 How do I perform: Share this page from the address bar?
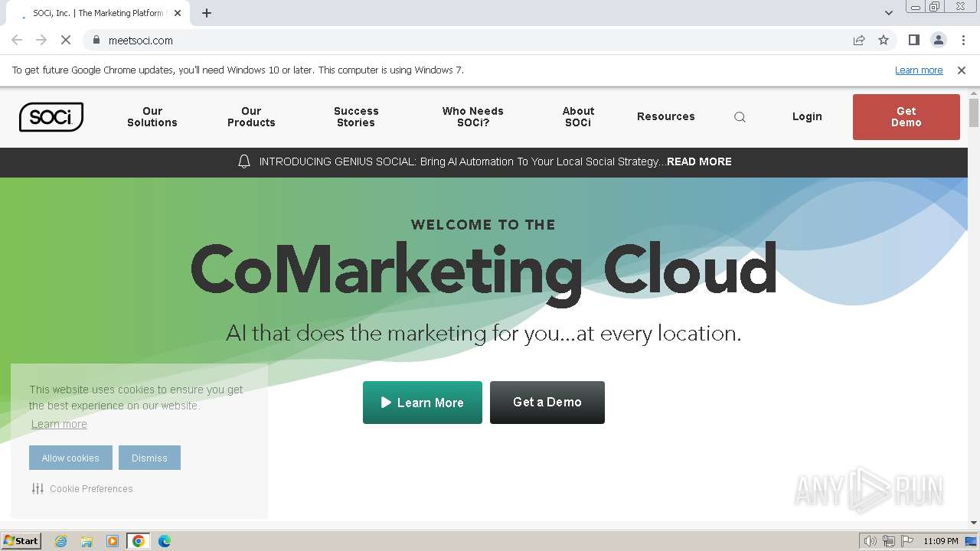click(x=859, y=40)
